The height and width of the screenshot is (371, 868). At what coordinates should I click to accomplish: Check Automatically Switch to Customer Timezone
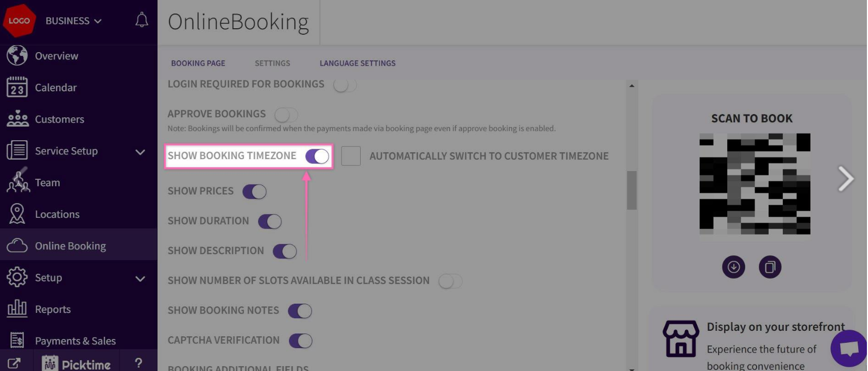click(351, 156)
